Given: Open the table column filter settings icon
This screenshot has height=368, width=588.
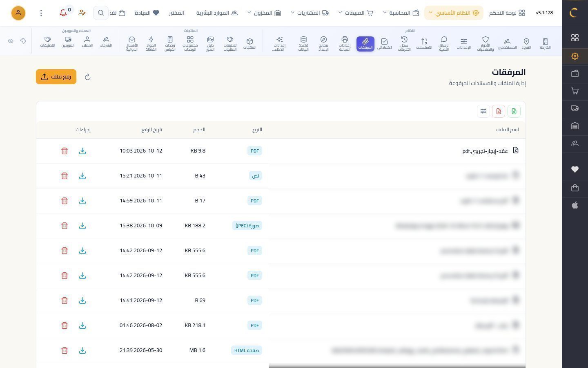Looking at the screenshot, I should click(483, 111).
